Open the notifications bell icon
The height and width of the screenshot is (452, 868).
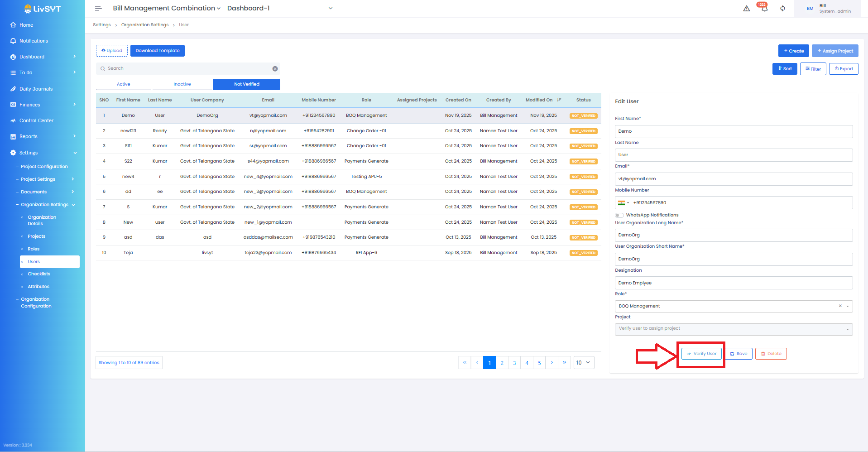point(764,9)
